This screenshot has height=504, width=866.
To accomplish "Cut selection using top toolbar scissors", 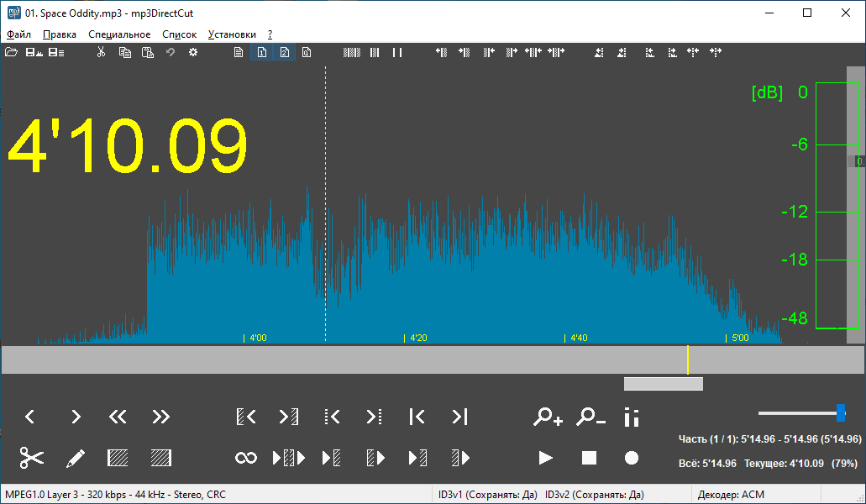I will click(101, 52).
